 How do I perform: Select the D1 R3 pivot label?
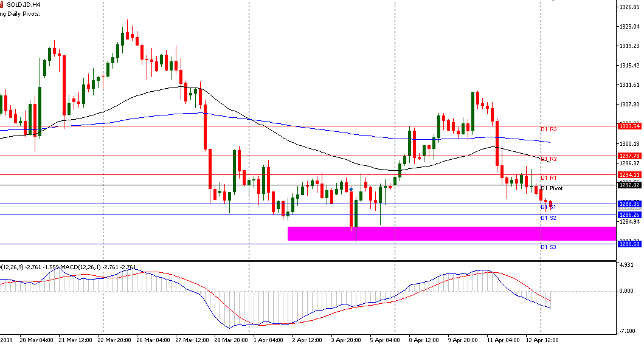tap(549, 129)
